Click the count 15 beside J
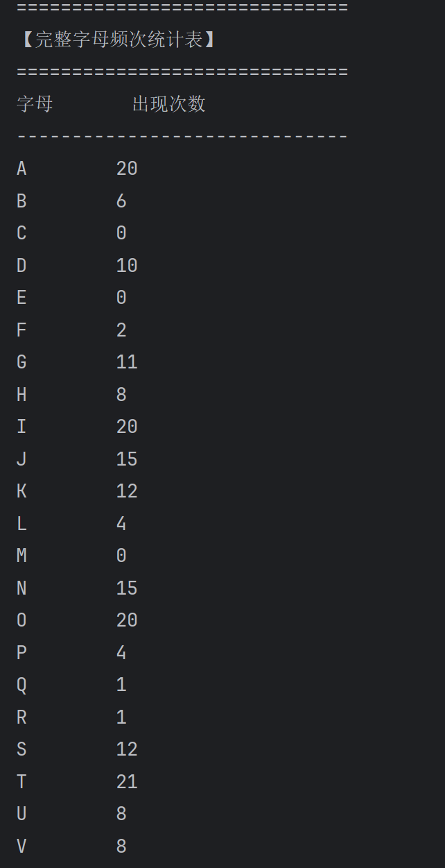This screenshot has height=868, width=445. 127,459
